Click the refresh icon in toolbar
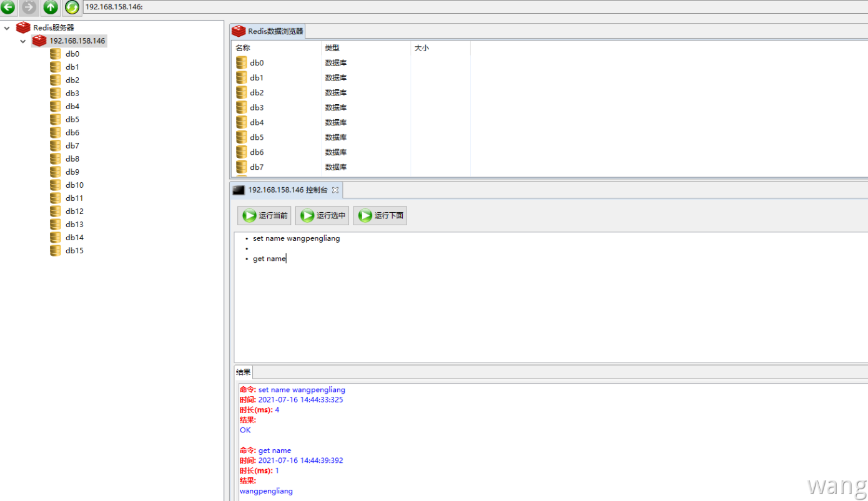This screenshot has height=501, width=868. click(72, 7)
